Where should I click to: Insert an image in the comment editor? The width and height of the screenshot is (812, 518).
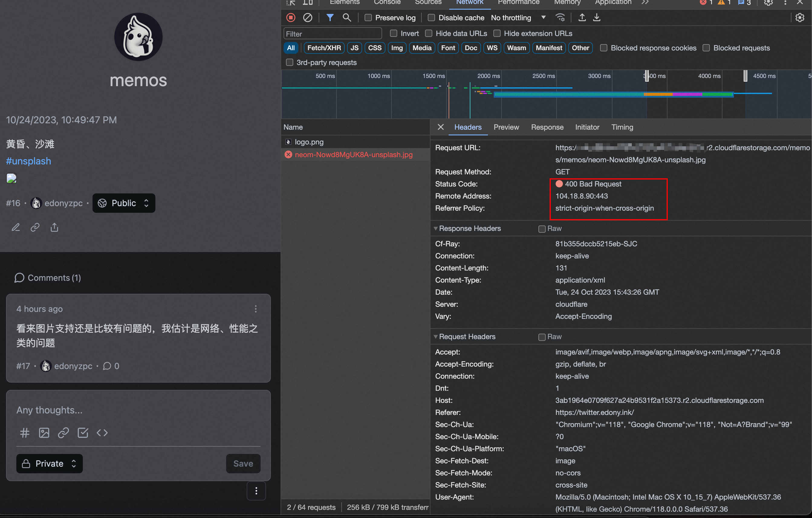coord(44,433)
